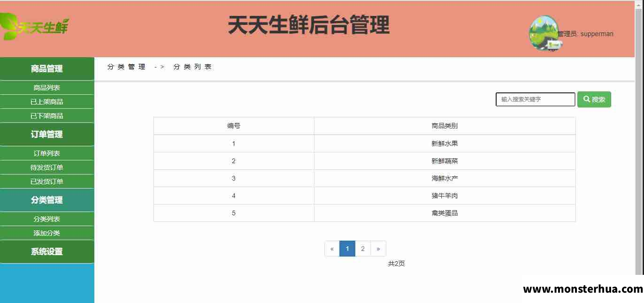The height and width of the screenshot is (303, 644).
Task: Click the 天天生鲜 leaf logo
Action: [34, 27]
